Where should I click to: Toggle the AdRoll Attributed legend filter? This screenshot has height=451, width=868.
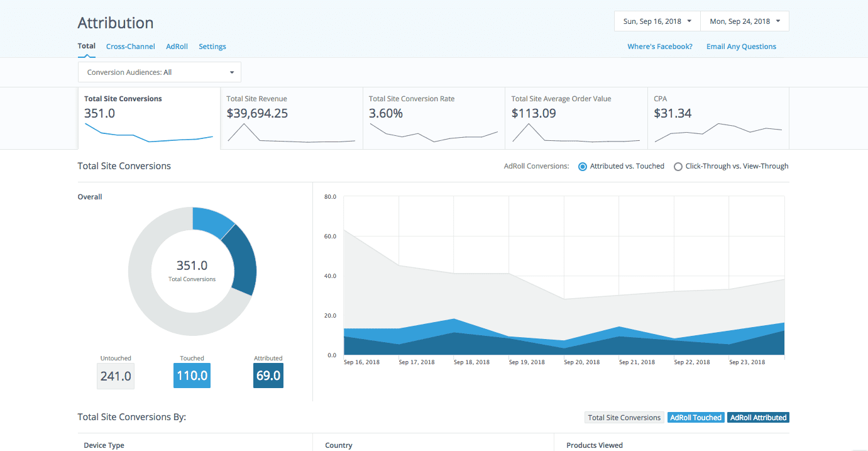pyautogui.click(x=758, y=418)
